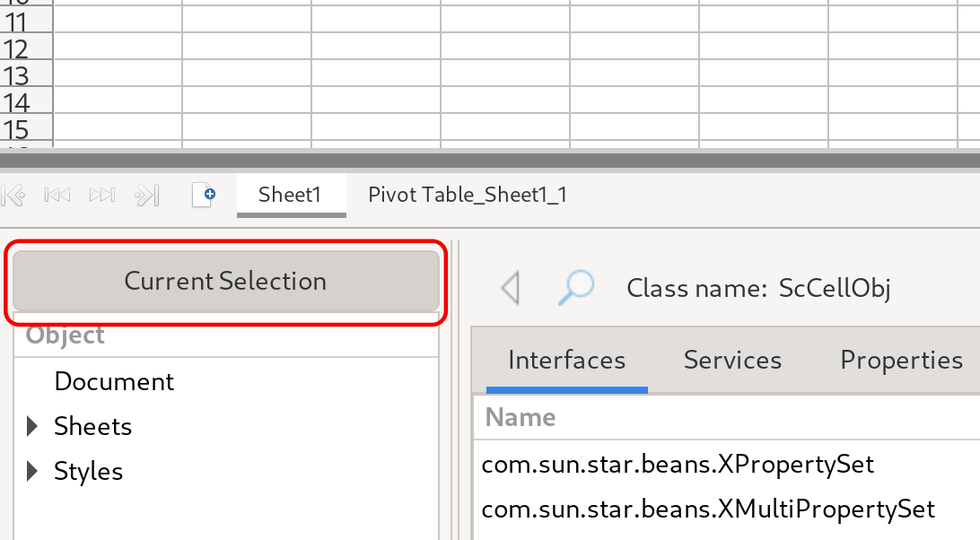Switch to the Services tab
This screenshot has height=540, width=980.
pos(732,361)
